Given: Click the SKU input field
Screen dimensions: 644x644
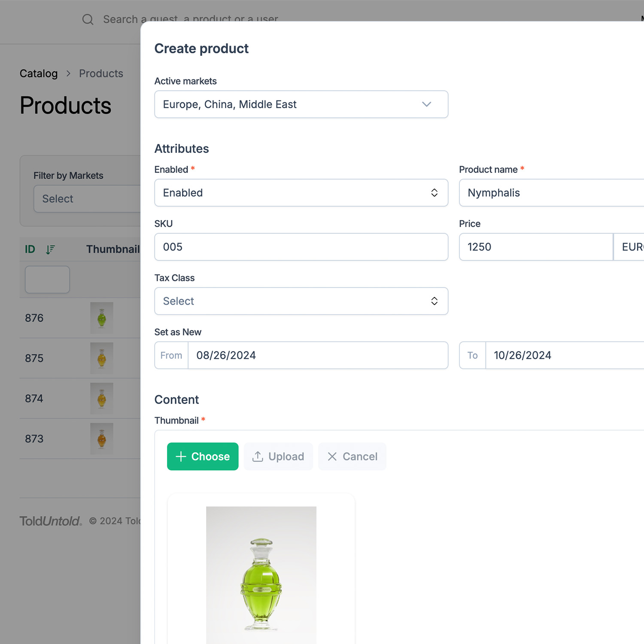Looking at the screenshot, I should (x=301, y=247).
